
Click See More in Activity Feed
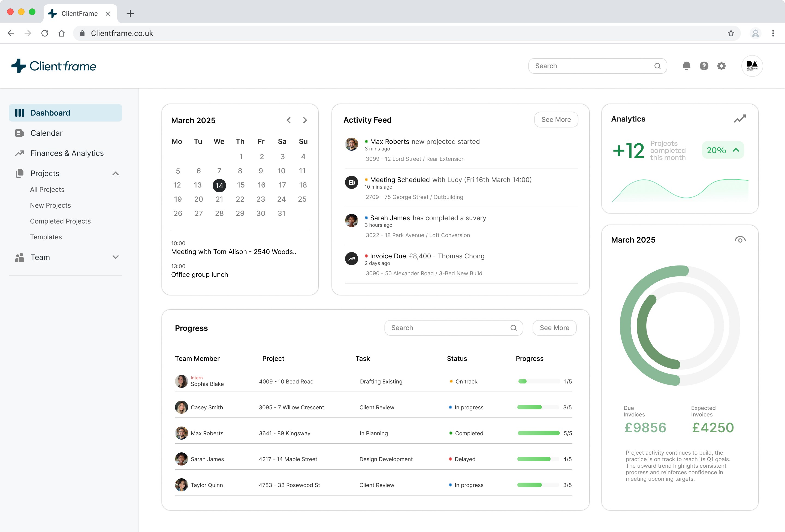pos(556,120)
